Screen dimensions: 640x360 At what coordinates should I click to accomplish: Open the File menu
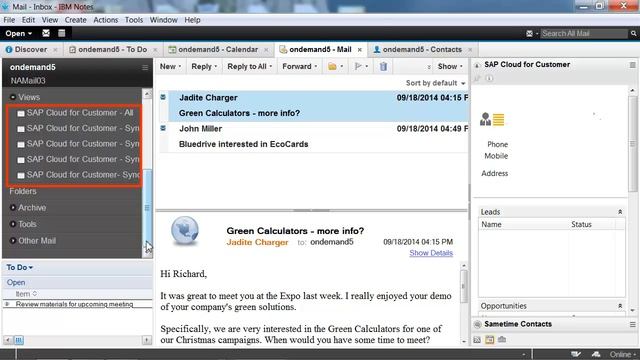[9, 20]
